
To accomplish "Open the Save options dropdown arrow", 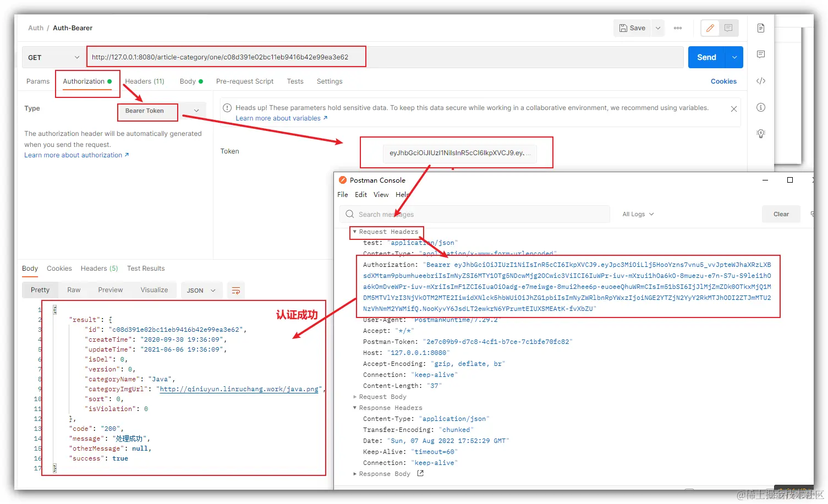I will coord(658,28).
